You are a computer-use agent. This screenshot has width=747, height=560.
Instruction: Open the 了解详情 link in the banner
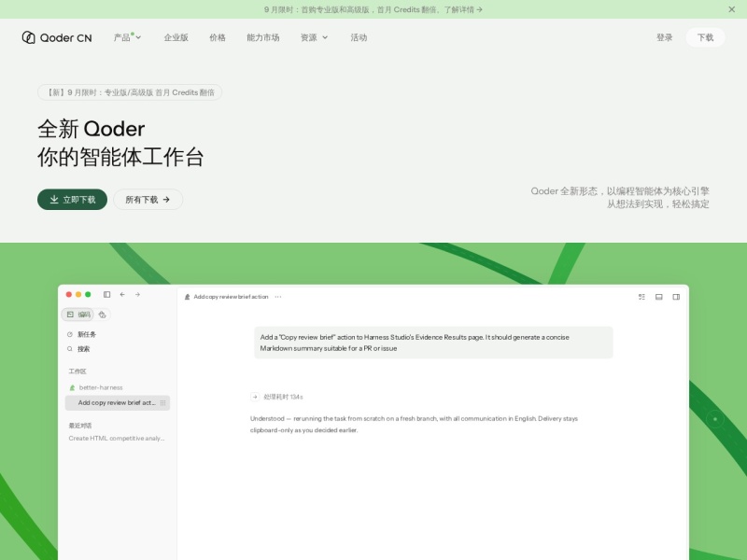[x=463, y=9]
